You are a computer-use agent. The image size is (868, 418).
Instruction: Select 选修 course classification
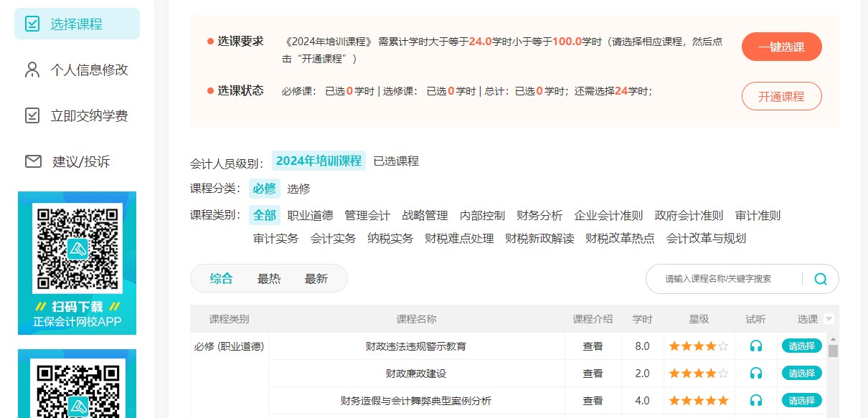click(x=298, y=189)
